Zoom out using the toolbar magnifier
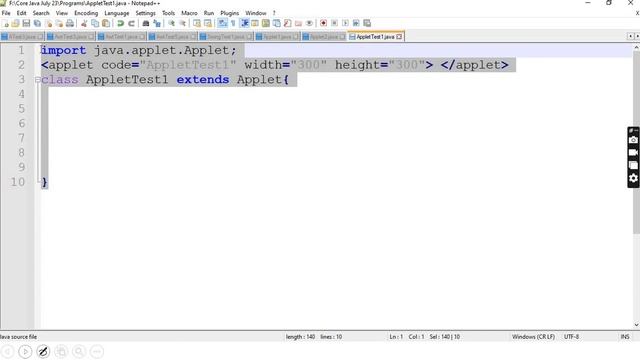Image resolution: width=640 pixels, height=360 pixels. click(x=182, y=23)
